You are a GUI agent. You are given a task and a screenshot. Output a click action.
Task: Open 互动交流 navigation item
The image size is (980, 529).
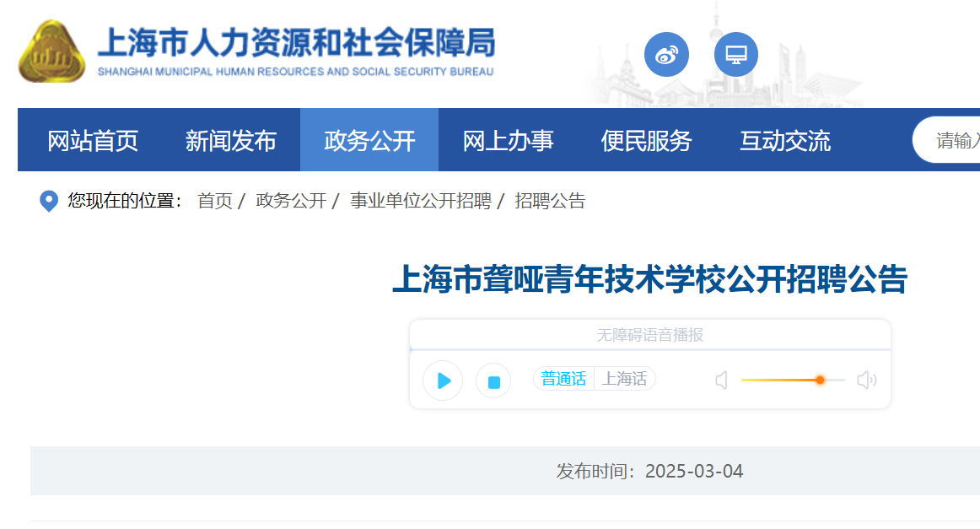[x=784, y=141]
